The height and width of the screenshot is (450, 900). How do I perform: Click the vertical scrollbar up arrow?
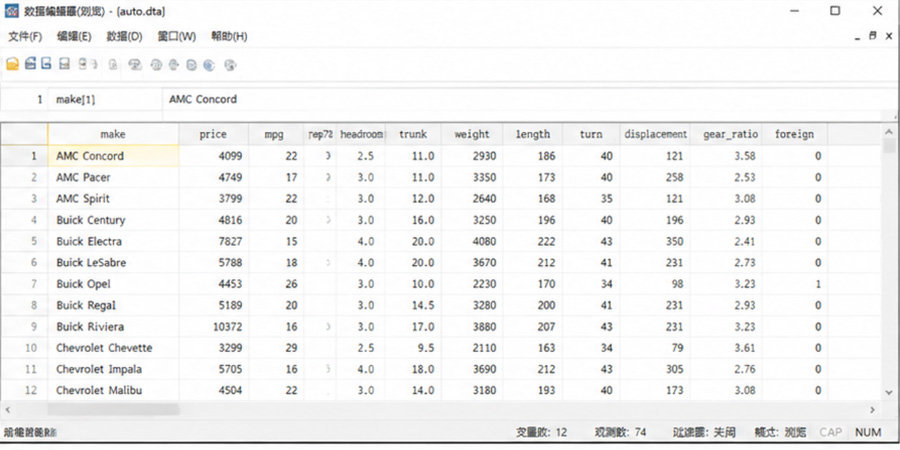pyautogui.click(x=889, y=133)
